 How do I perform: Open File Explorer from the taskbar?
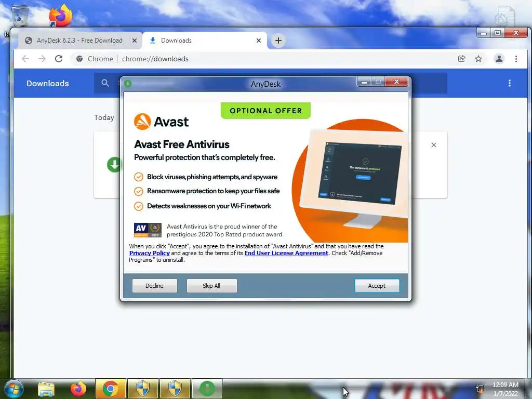46,389
